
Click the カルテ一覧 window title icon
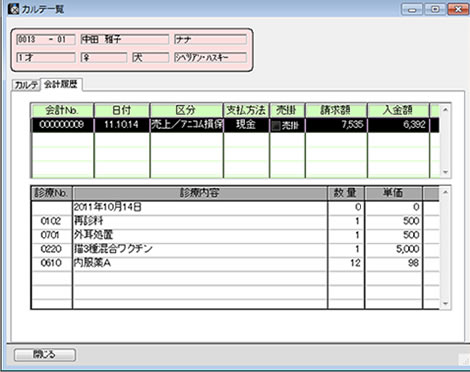pos(13,9)
